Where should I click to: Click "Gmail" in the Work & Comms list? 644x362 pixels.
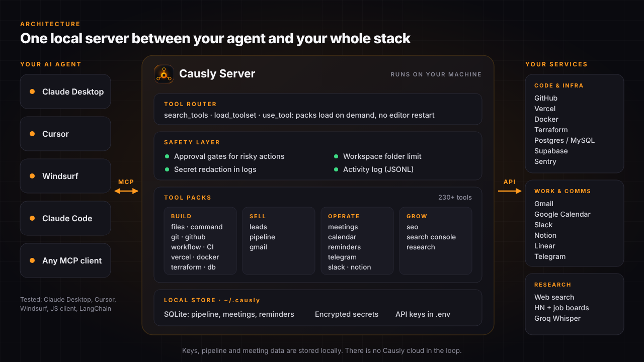pyautogui.click(x=544, y=204)
